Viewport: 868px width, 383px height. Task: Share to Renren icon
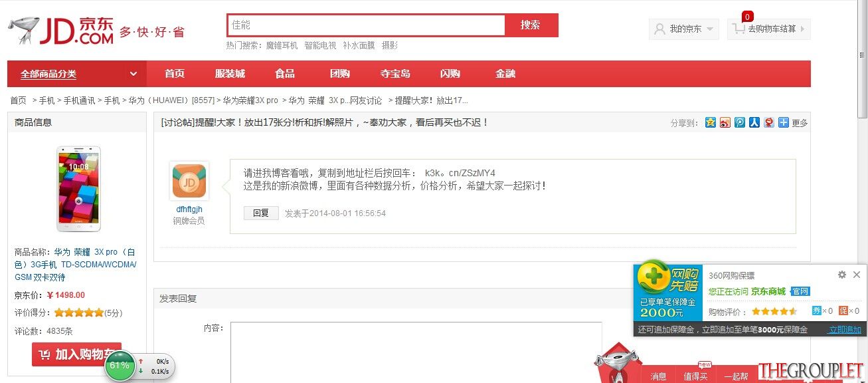(754, 122)
